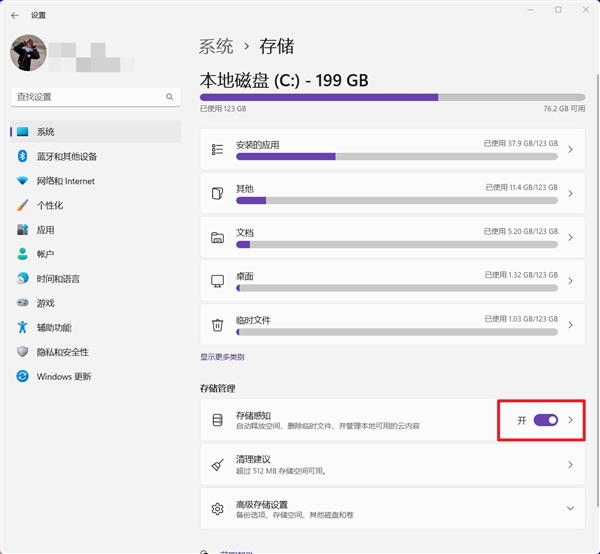Toggle the 存储感知 switch off
The image size is (600, 554).
pos(546,420)
